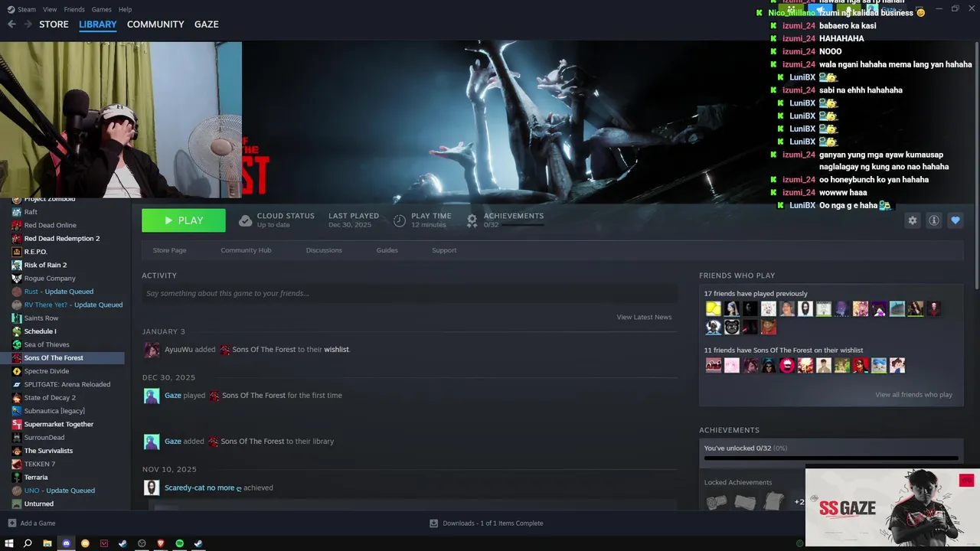Screen dimensions: 980x551
Task: Open Spotify from the taskbar
Action: pos(180,543)
